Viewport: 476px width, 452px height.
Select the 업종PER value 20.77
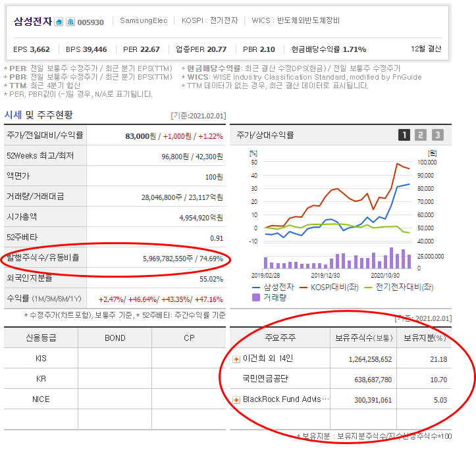(x=217, y=49)
